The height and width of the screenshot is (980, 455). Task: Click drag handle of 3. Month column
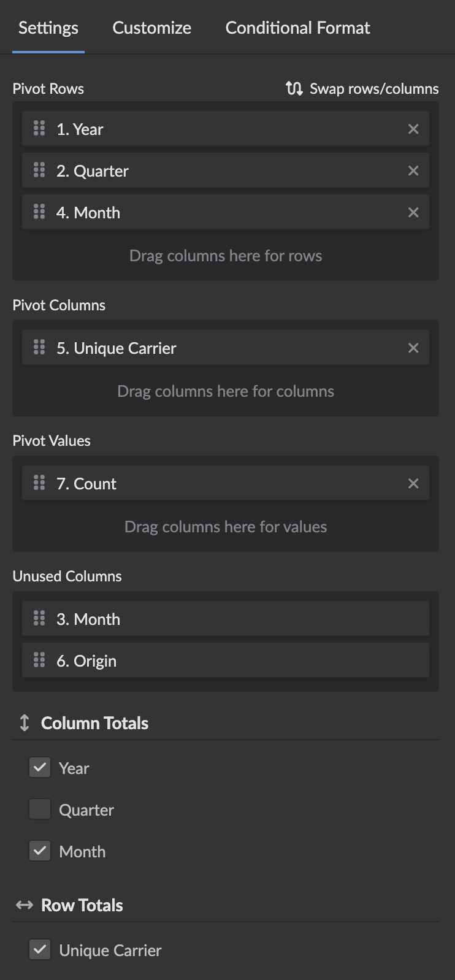(39, 619)
